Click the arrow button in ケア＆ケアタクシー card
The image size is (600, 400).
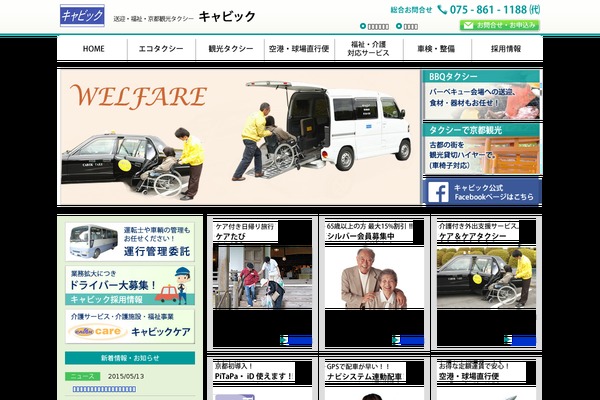click(520, 340)
